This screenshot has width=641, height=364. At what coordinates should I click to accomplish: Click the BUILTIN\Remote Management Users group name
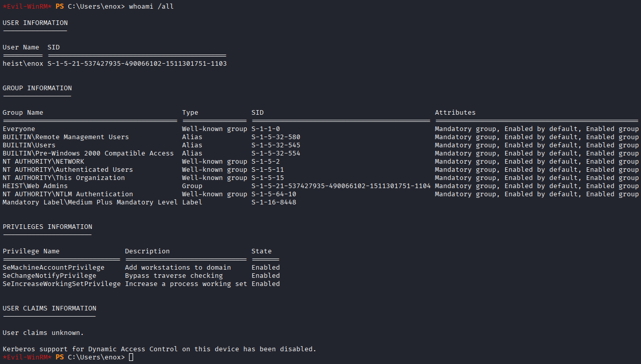pos(66,137)
